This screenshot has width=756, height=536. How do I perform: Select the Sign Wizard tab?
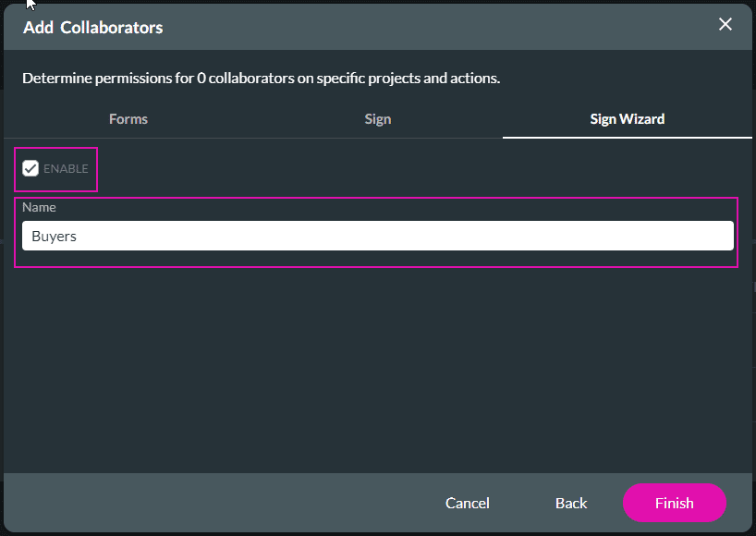[x=627, y=118]
